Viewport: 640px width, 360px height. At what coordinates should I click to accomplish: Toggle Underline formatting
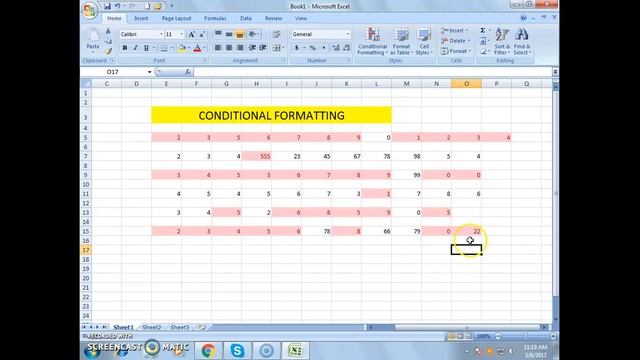click(146, 48)
